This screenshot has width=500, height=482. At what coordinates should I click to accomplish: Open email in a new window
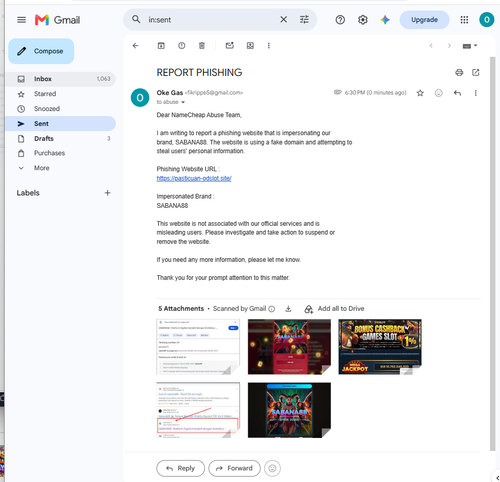pos(476,72)
